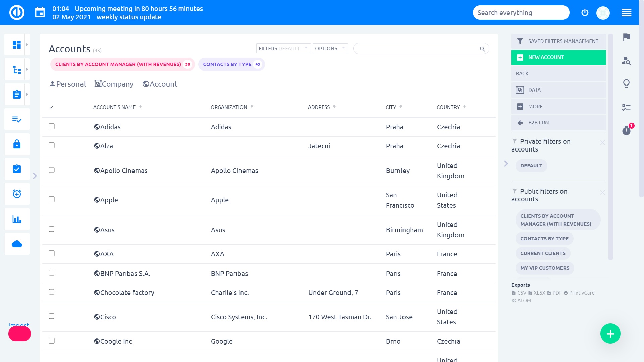
Task: Click the magnifier in accounts search box
Action: (x=482, y=49)
